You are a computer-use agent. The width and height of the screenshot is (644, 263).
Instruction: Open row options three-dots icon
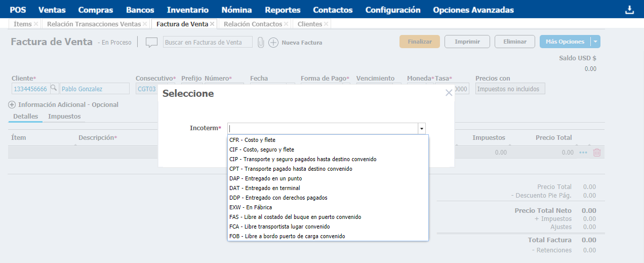(583, 152)
